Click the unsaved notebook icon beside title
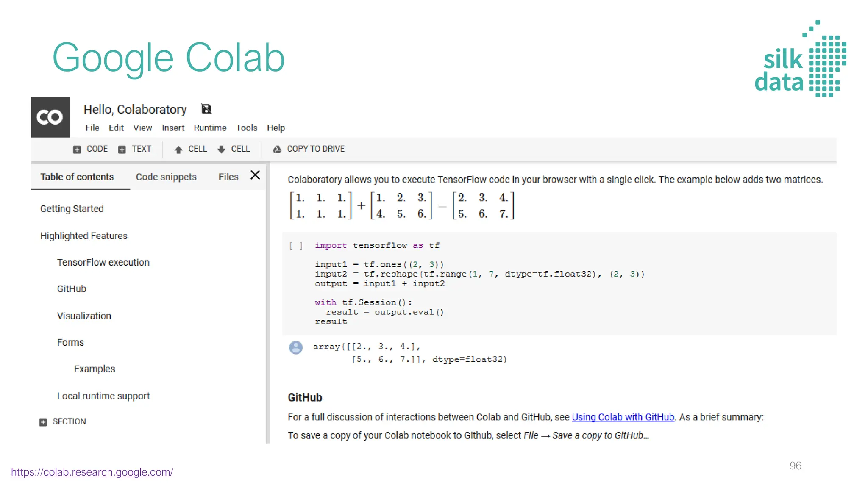Viewport: 868px width, 488px height. coord(206,109)
